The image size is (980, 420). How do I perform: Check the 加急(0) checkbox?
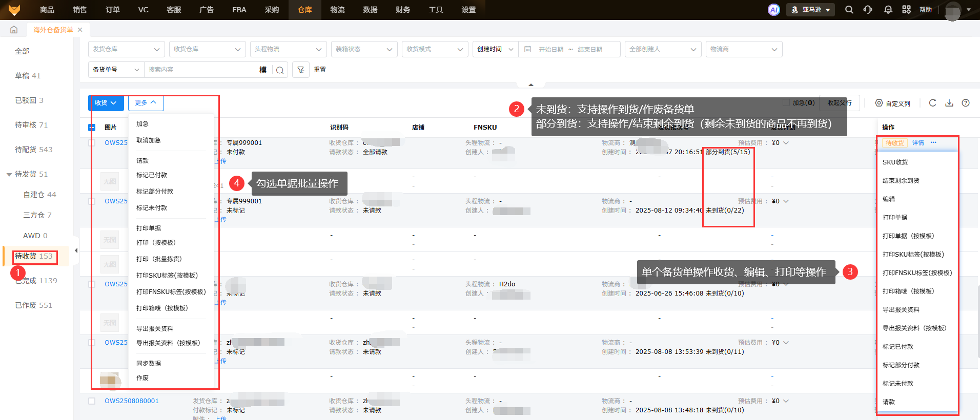786,102
